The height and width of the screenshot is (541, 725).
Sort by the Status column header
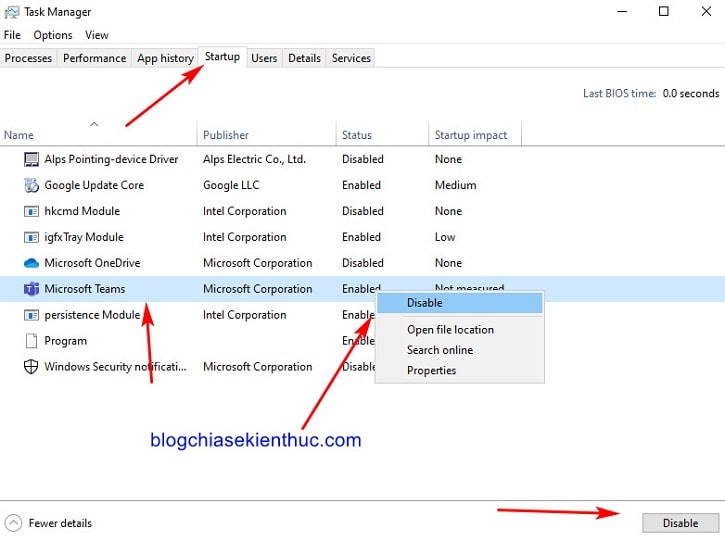pos(382,135)
